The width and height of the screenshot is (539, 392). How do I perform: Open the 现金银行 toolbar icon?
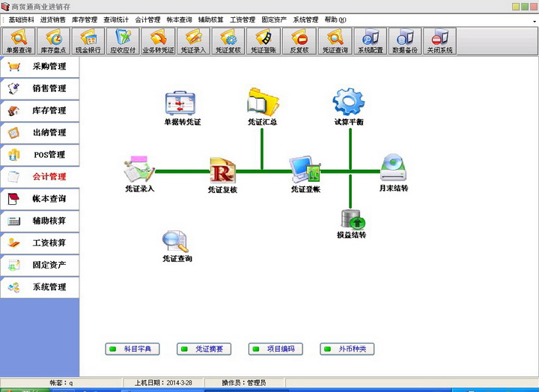click(x=88, y=41)
